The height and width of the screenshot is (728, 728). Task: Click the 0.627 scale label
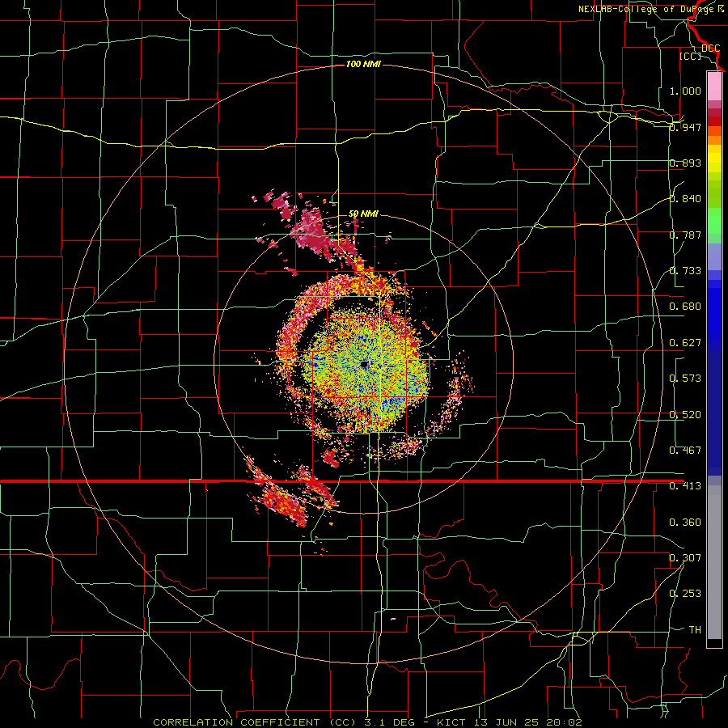click(x=685, y=343)
